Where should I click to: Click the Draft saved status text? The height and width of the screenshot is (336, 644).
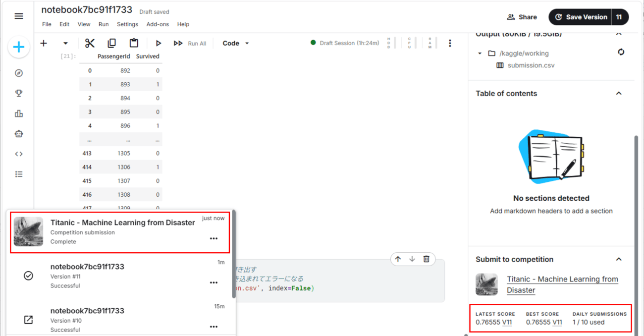coord(154,12)
